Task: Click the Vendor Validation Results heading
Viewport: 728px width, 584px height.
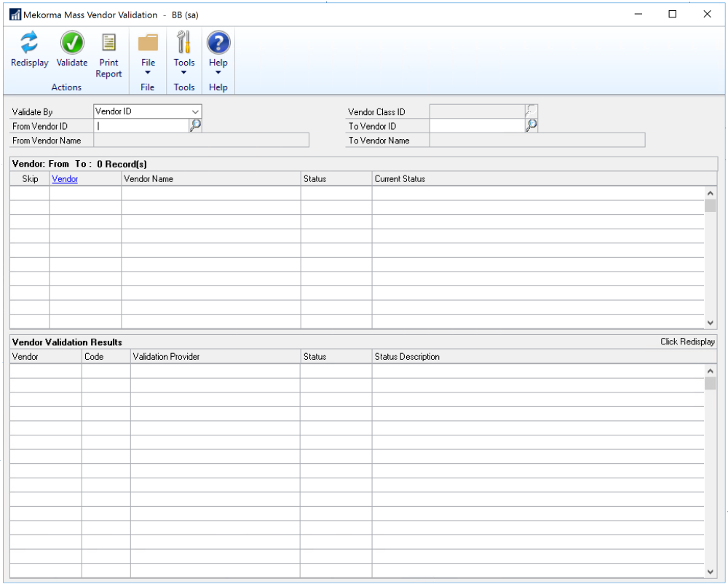Action: 67,342
